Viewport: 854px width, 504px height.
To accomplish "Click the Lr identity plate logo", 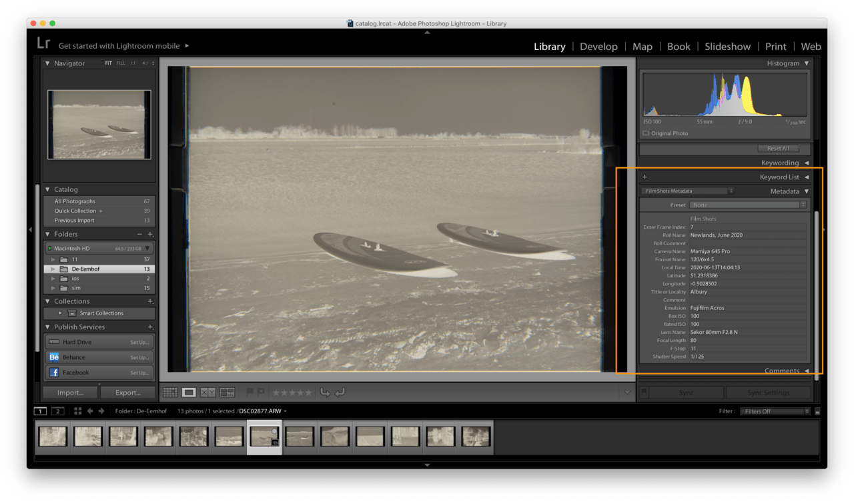I will tap(43, 43).
